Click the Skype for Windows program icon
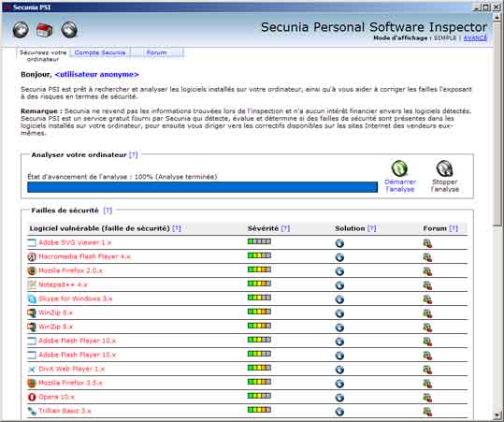504x422 pixels. click(32, 298)
